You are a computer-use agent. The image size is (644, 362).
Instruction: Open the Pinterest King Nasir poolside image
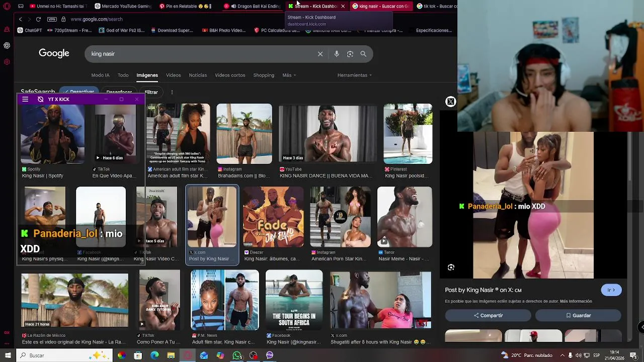click(408, 134)
